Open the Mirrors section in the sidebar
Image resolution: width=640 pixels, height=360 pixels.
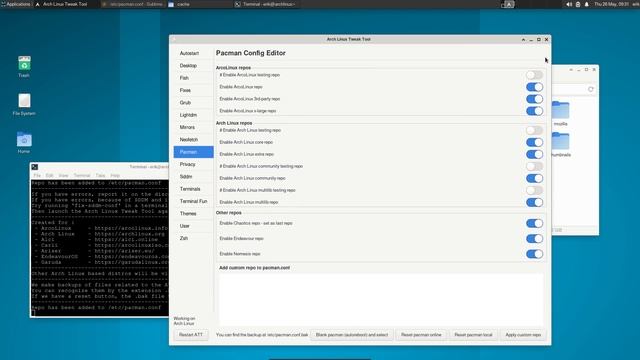point(193,127)
